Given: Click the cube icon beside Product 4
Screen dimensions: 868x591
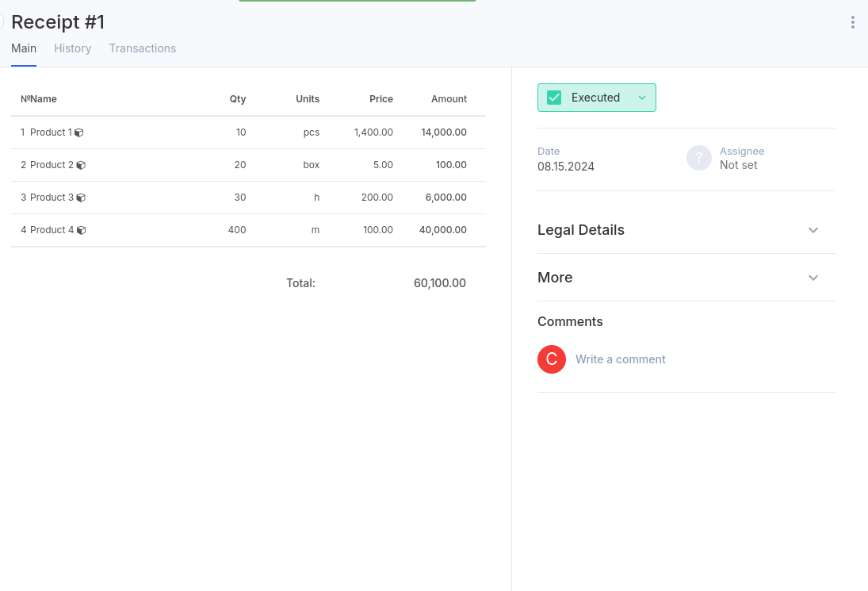Looking at the screenshot, I should [x=81, y=231].
